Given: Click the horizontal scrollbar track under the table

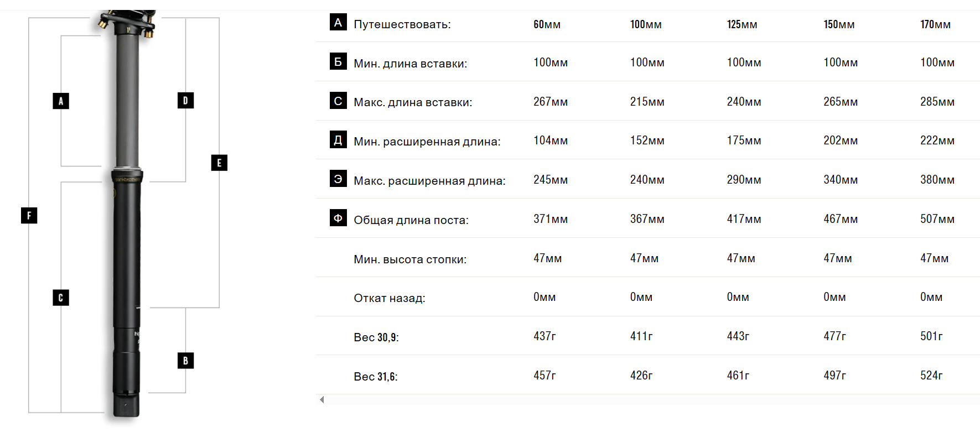Looking at the screenshot, I should 647,399.
